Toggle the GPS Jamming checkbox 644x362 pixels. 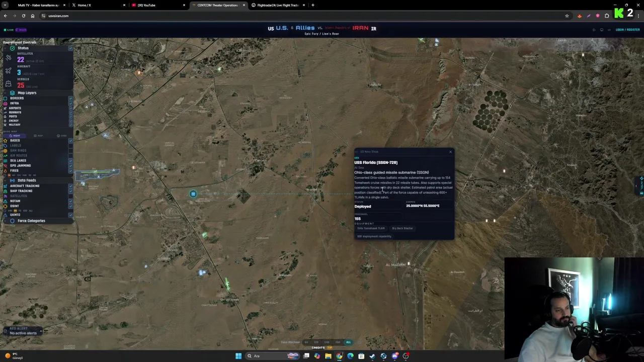tap(70, 165)
